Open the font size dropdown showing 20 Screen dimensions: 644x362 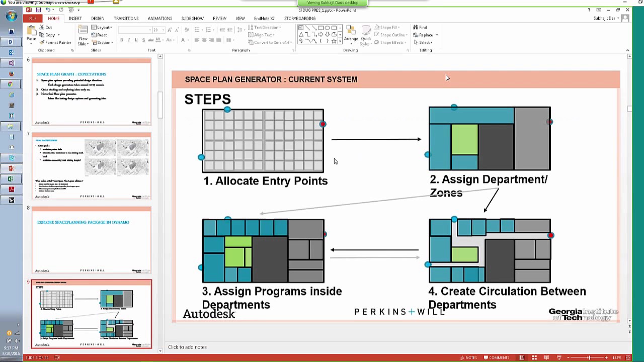pos(158,30)
